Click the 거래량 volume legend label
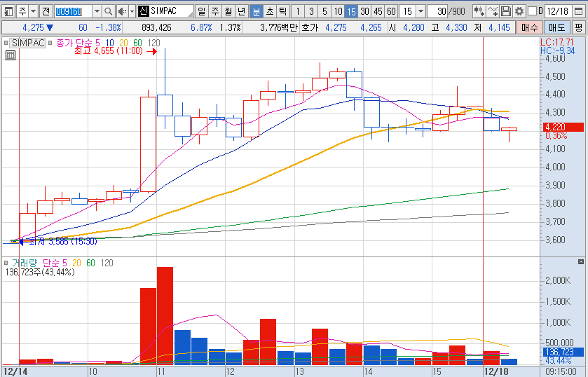The image size is (588, 377). (25, 263)
